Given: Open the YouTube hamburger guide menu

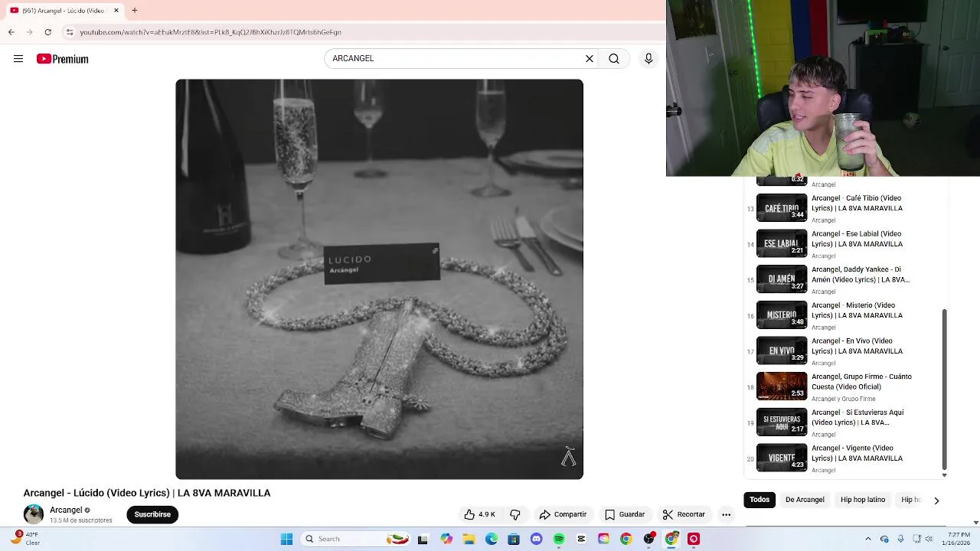Looking at the screenshot, I should pos(18,59).
